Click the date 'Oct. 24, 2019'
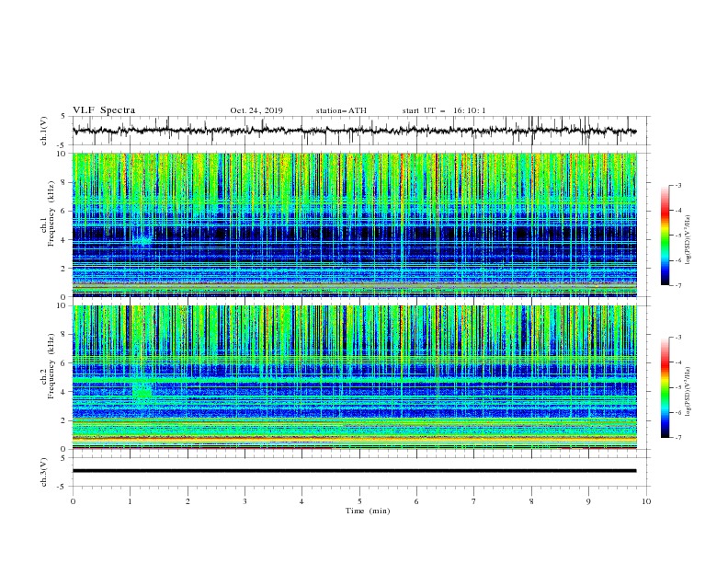This screenshot has width=728, height=563. tap(256, 110)
